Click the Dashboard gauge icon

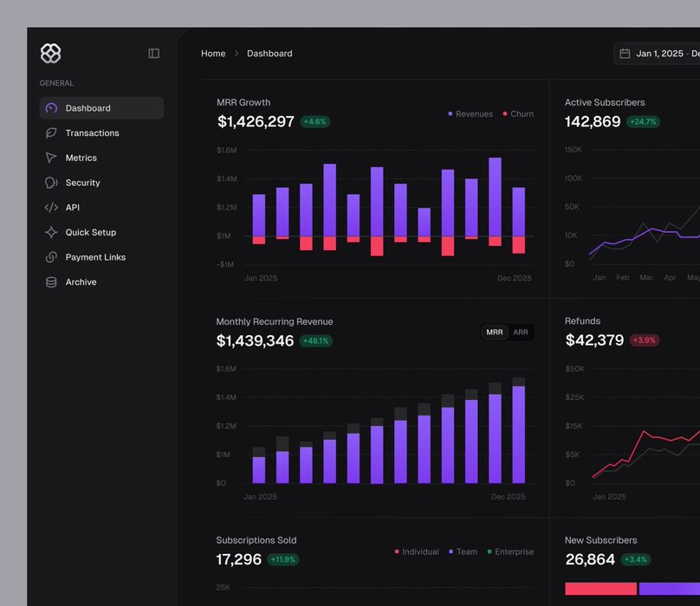point(51,108)
